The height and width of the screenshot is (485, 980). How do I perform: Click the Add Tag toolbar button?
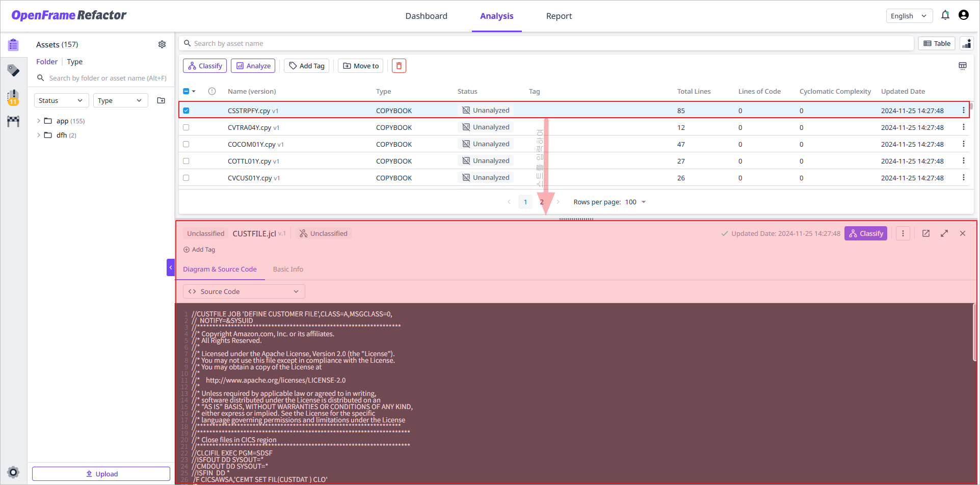click(x=307, y=66)
